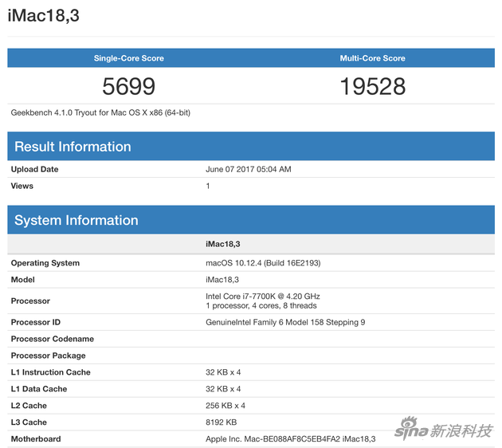Viewport: 502px width, 448px height.
Task: Click the Motherboard label
Action: 36,438
